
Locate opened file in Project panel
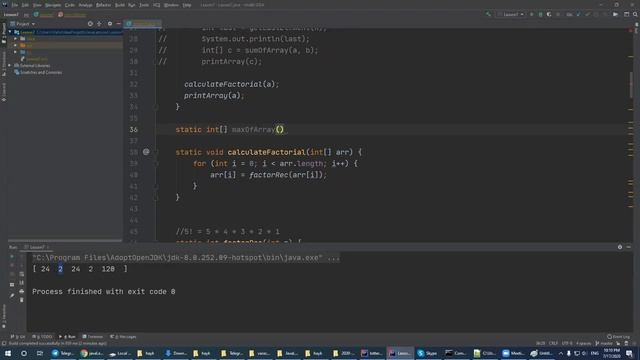(x=90, y=24)
